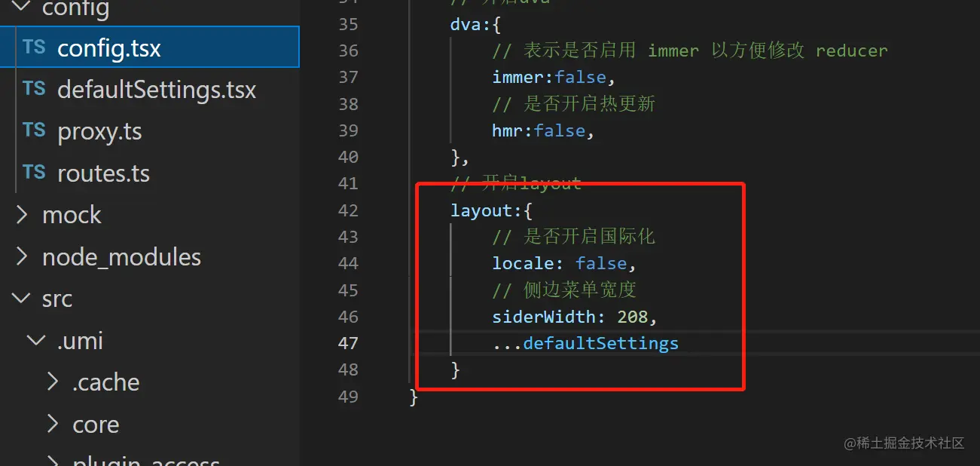
Task: Select the .umi folder name
Action: tap(80, 341)
